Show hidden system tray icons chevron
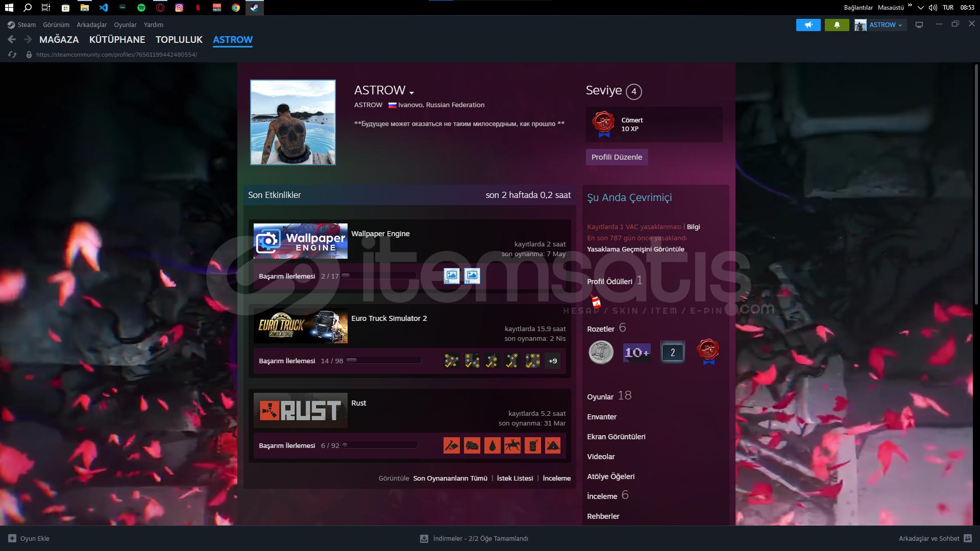 (x=921, y=8)
